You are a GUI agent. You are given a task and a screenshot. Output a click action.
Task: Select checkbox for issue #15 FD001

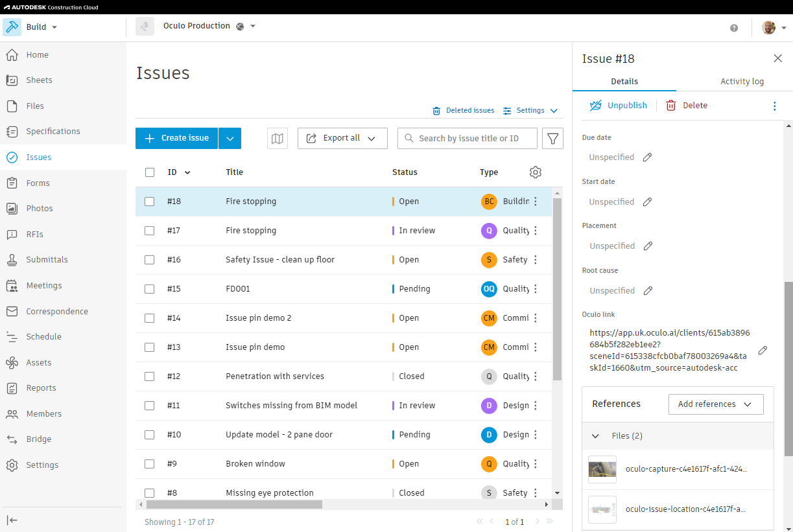150,289
